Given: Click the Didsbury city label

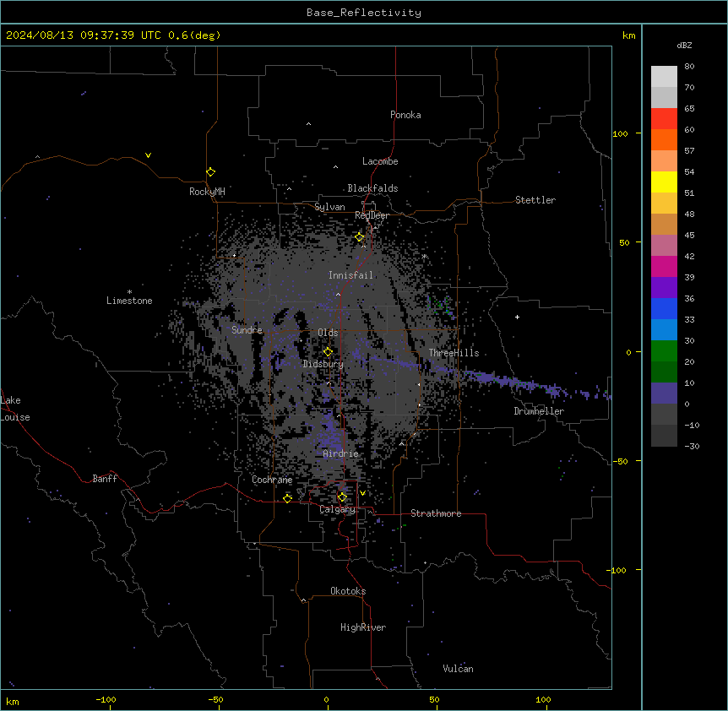Looking at the screenshot, I should 323,364.
